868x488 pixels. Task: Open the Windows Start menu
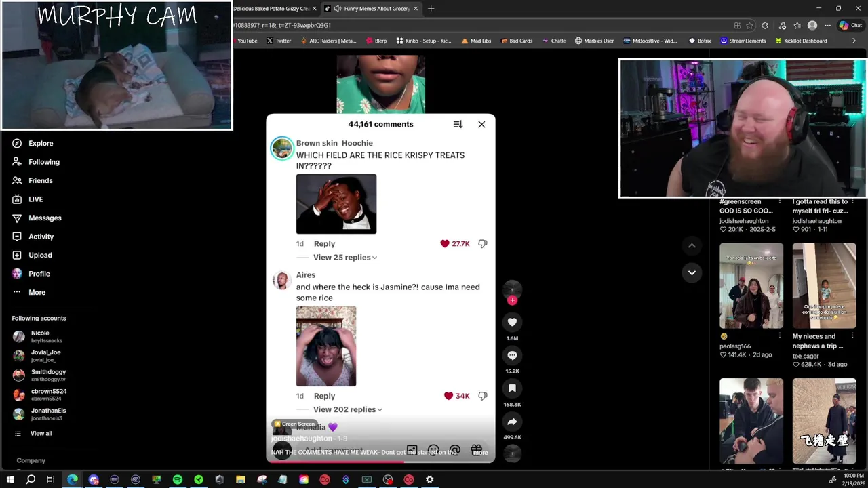coord(9,480)
